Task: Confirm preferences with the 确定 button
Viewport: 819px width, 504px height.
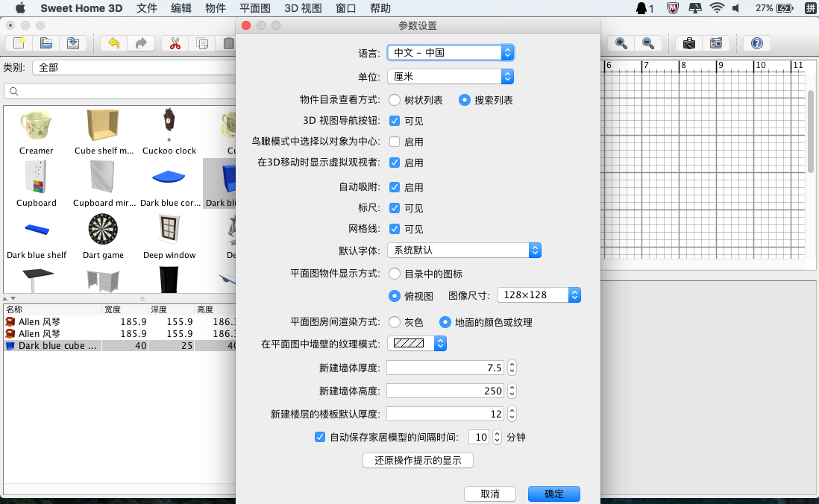Action: (x=553, y=494)
